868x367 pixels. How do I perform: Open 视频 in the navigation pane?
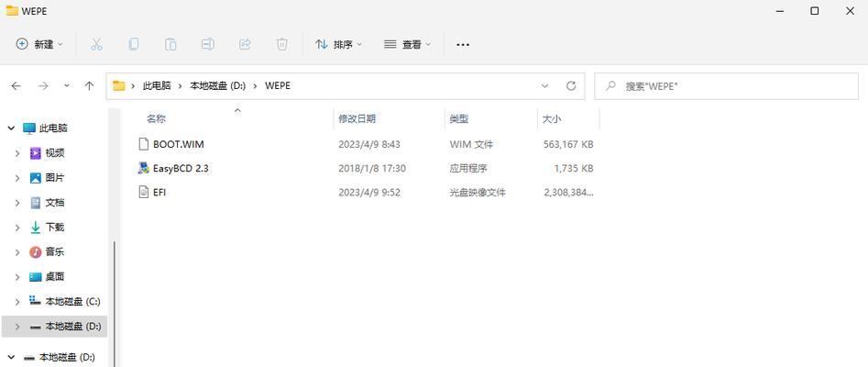pyautogui.click(x=55, y=153)
